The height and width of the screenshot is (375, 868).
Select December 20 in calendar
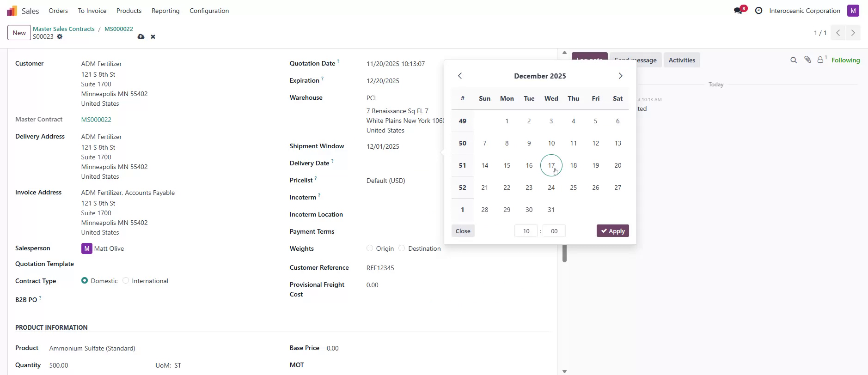point(617,165)
